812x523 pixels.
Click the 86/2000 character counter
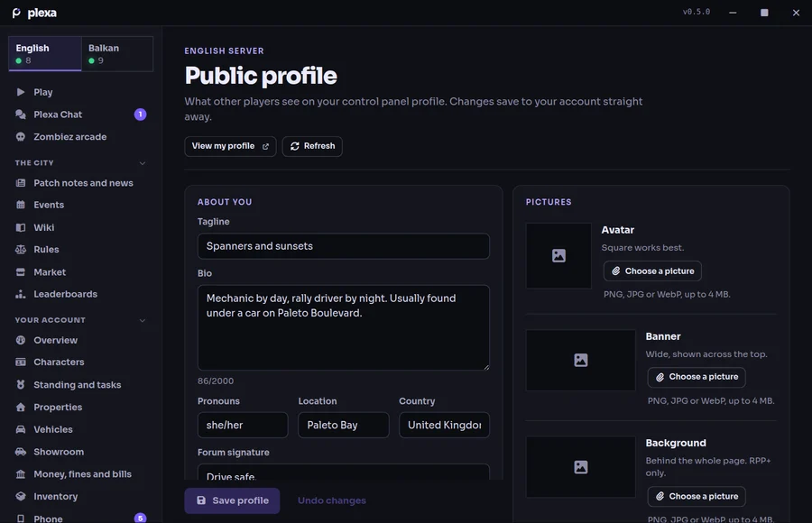coord(216,381)
